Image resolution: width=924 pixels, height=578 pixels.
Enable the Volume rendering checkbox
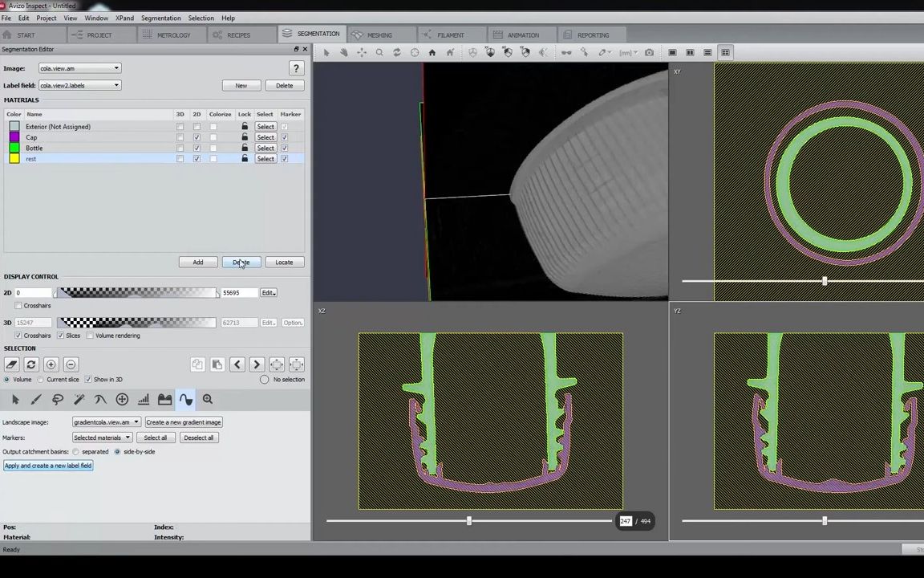coord(90,336)
